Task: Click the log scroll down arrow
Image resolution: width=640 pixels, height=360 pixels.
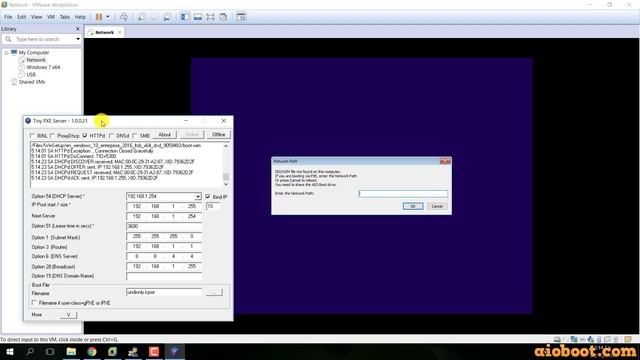Action: coord(226,184)
